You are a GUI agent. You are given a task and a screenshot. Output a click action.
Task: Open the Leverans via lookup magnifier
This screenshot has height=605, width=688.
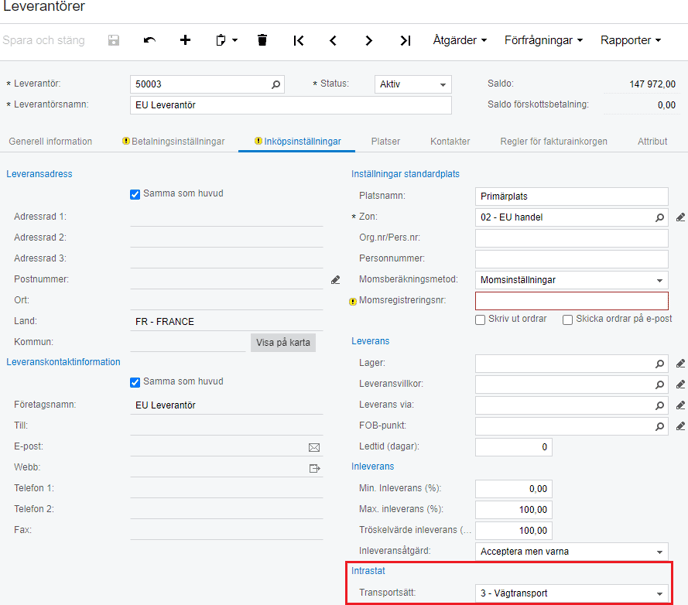click(x=659, y=405)
